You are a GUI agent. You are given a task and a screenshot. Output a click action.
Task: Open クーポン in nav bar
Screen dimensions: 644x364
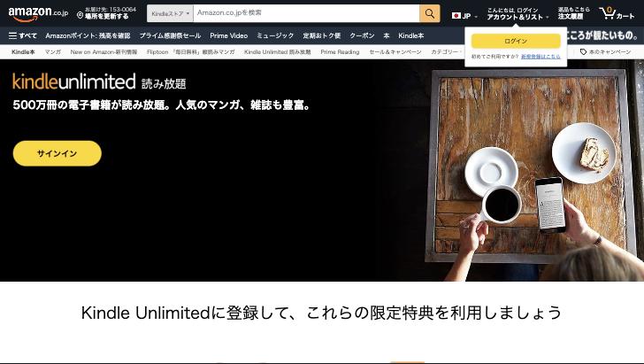tap(362, 35)
